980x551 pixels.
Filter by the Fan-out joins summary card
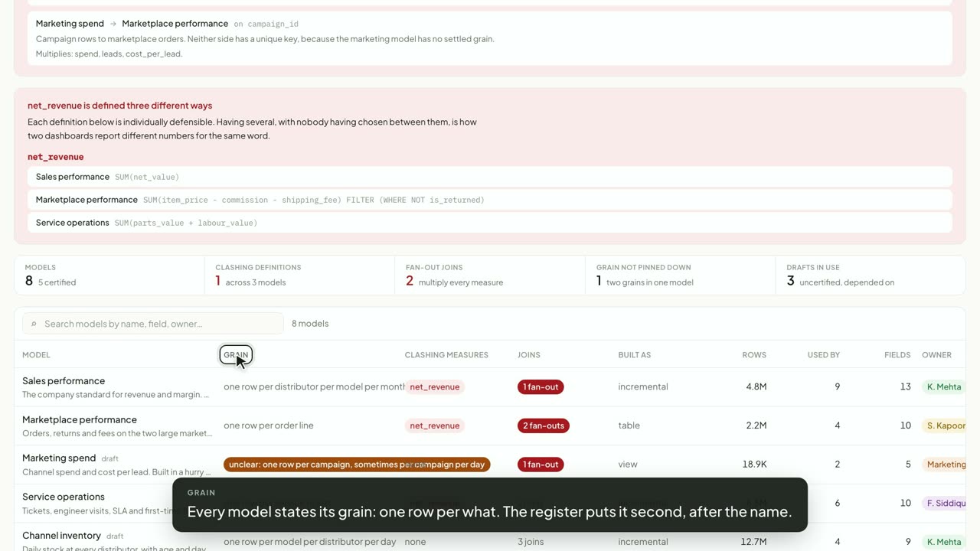pos(490,275)
